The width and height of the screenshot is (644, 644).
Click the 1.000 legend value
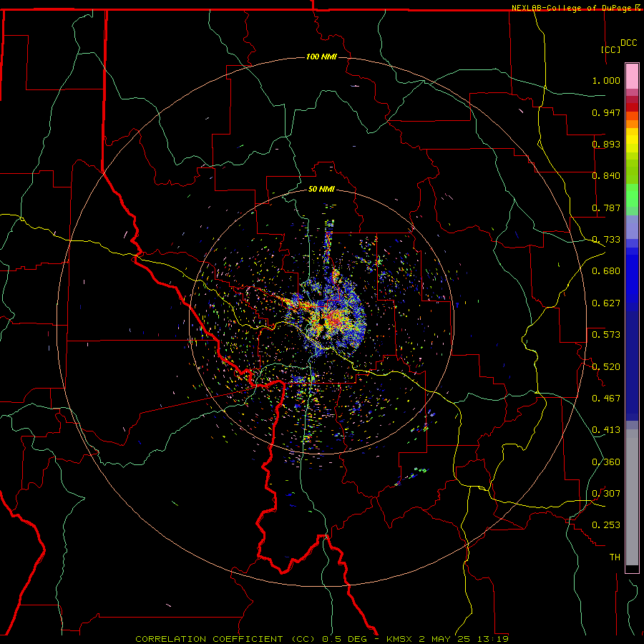[606, 80]
